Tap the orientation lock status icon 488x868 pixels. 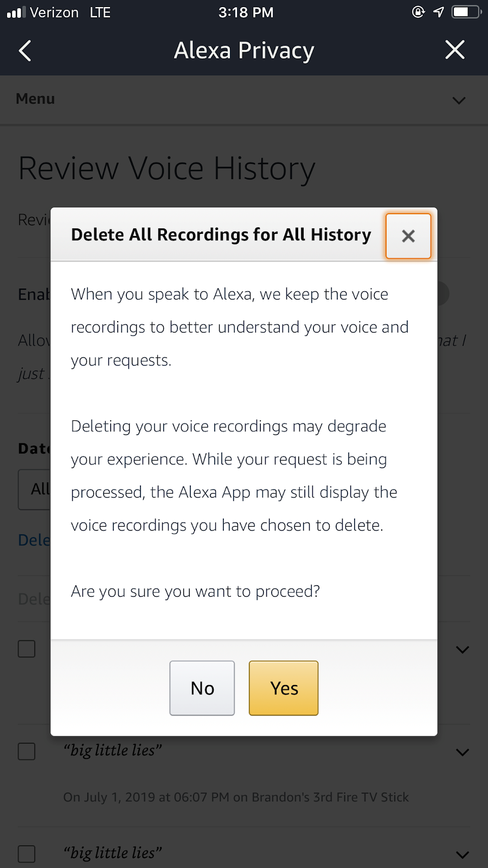point(418,12)
